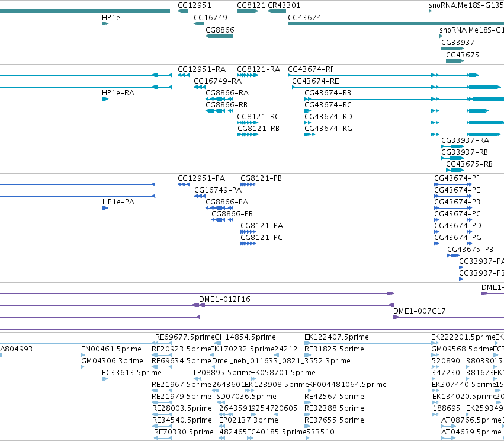Click the CG33937 gene label
This screenshot has width=504, height=441.
(x=458, y=43)
